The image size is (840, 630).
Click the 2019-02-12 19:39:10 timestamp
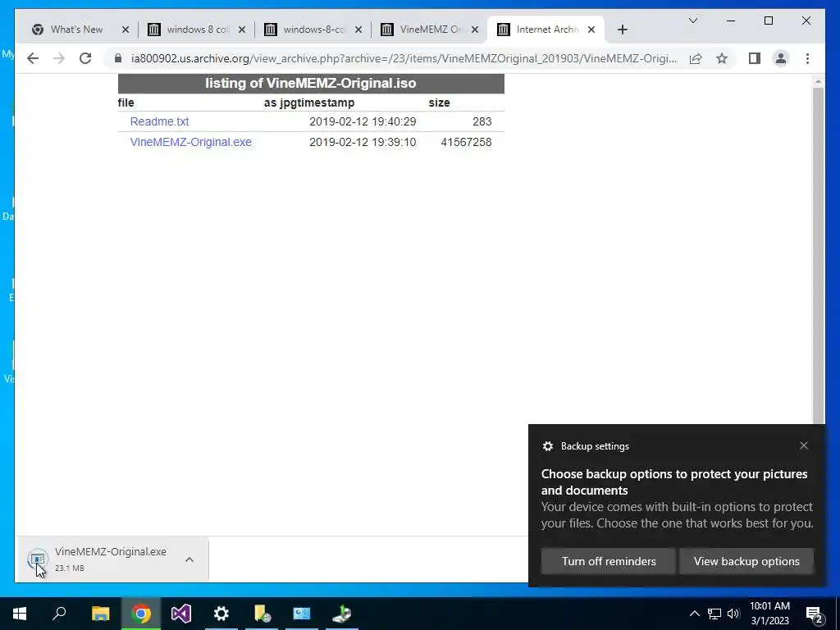click(x=363, y=142)
